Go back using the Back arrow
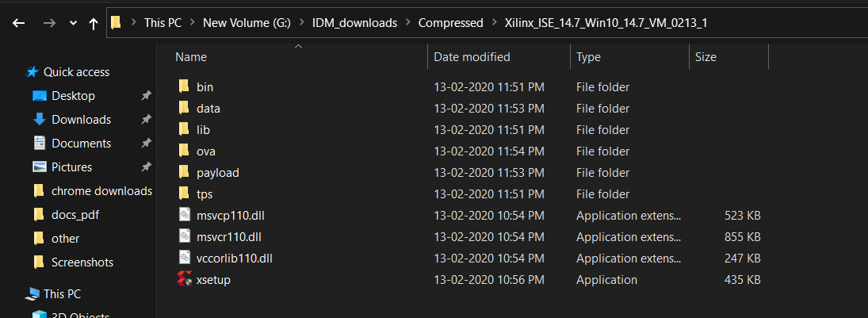868x318 pixels. [x=19, y=23]
